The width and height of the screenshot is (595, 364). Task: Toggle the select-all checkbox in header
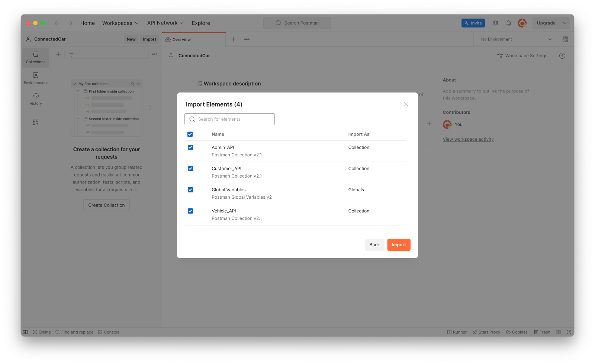[190, 134]
